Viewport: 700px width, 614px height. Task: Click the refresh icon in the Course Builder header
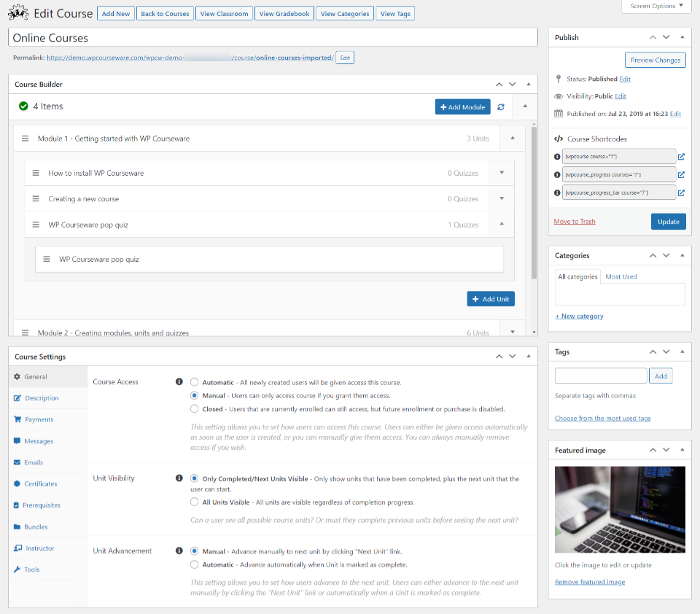pos(501,106)
